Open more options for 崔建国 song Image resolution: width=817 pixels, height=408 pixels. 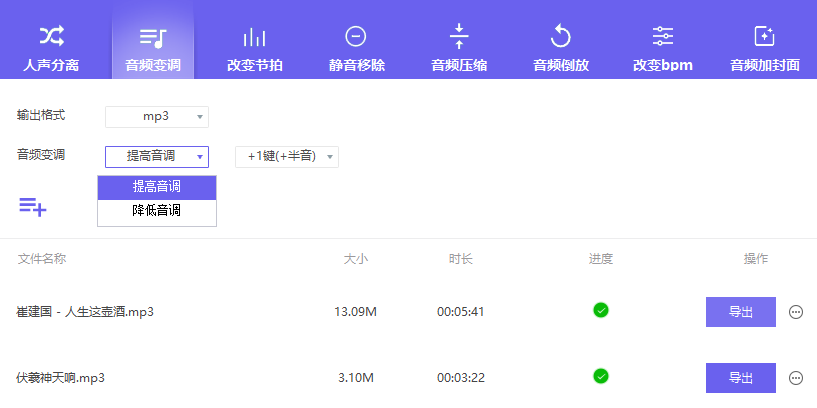click(796, 312)
